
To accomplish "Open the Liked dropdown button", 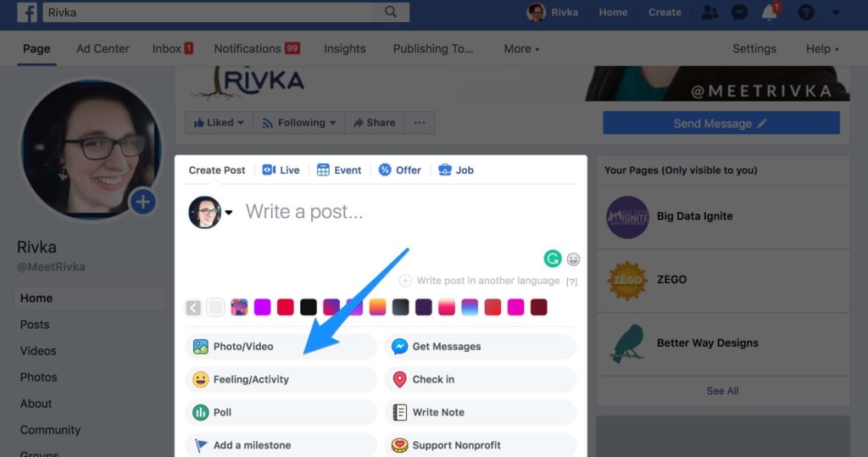I will coord(219,123).
